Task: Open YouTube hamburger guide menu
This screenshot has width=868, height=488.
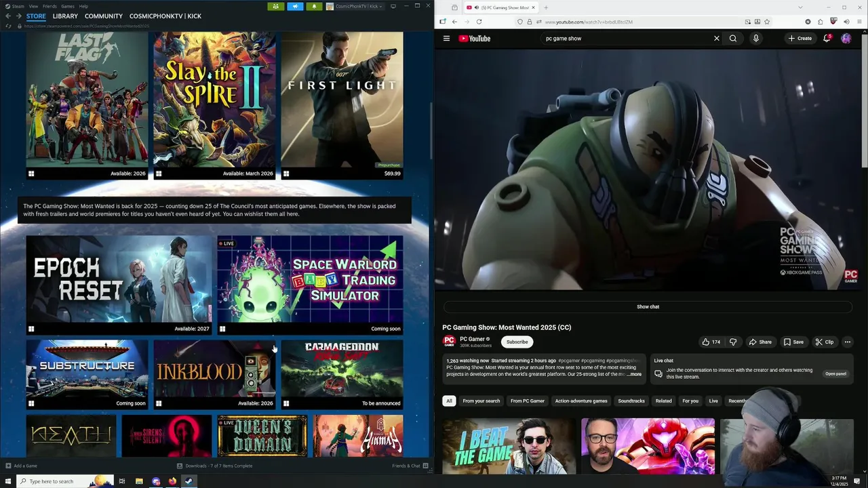Action: coord(446,39)
